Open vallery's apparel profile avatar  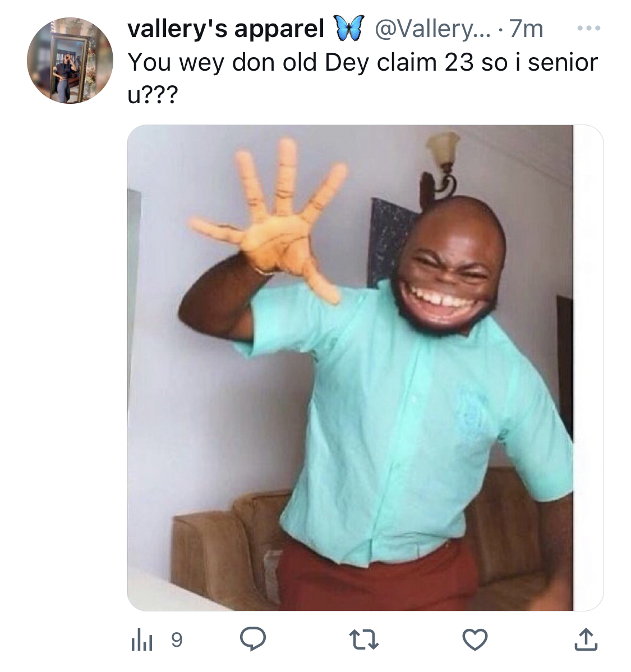point(70,61)
